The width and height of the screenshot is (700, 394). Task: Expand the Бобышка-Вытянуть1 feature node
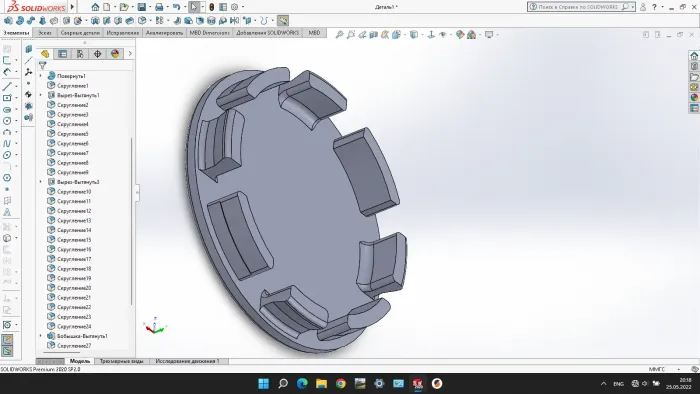(41, 336)
